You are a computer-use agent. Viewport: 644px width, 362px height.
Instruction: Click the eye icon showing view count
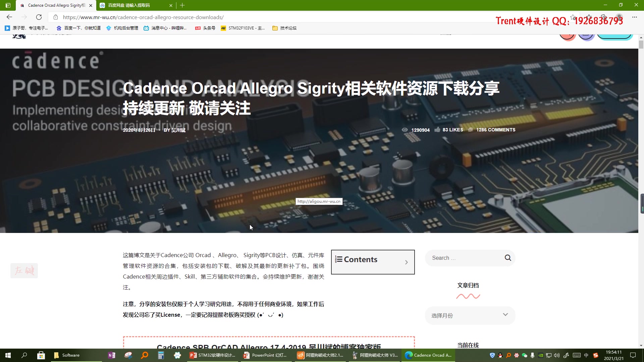405,130
